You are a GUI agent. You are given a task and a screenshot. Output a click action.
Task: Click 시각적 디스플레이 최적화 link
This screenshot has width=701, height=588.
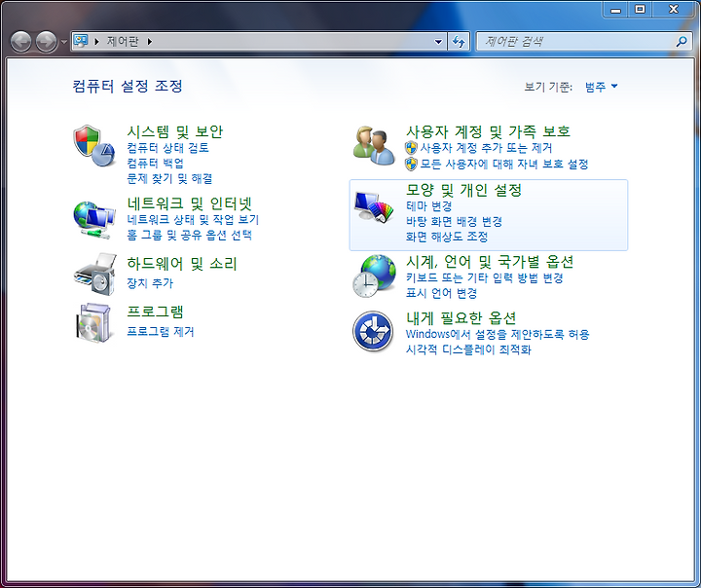[468, 349]
